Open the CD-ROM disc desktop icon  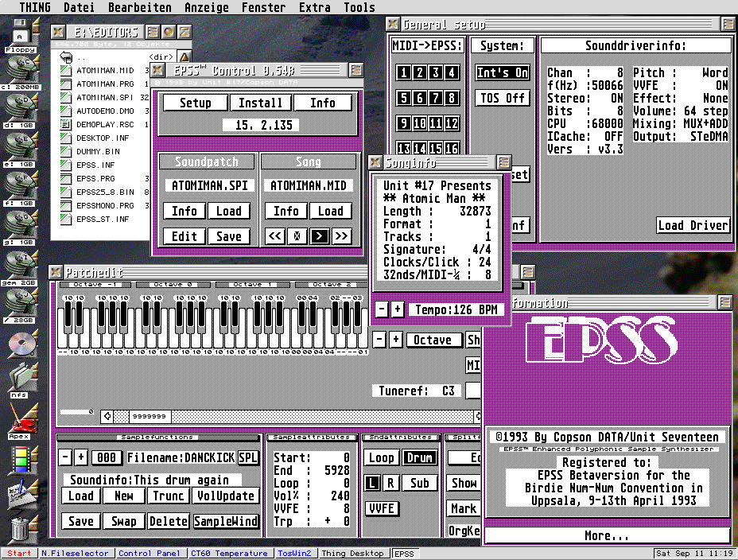coord(21,343)
